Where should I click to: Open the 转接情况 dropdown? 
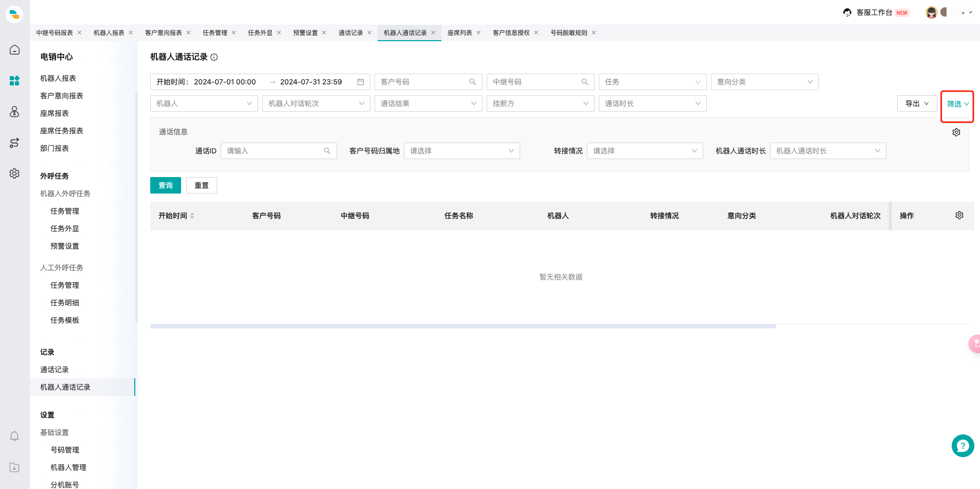pos(645,151)
